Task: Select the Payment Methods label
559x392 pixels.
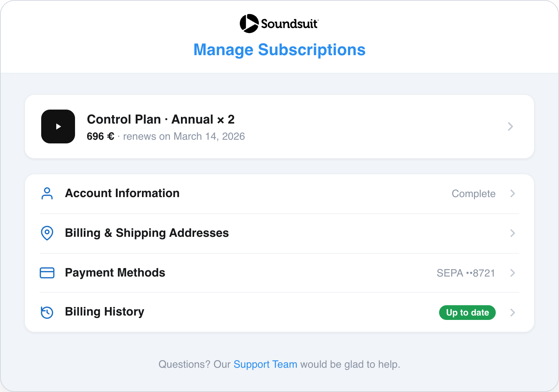Action: pos(115,273)
